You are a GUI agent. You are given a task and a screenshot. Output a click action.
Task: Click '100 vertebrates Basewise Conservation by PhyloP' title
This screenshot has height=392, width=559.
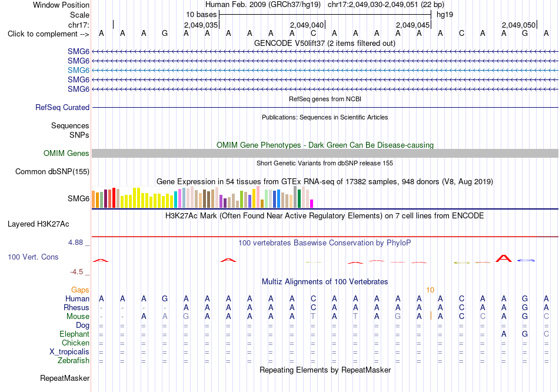325,243
